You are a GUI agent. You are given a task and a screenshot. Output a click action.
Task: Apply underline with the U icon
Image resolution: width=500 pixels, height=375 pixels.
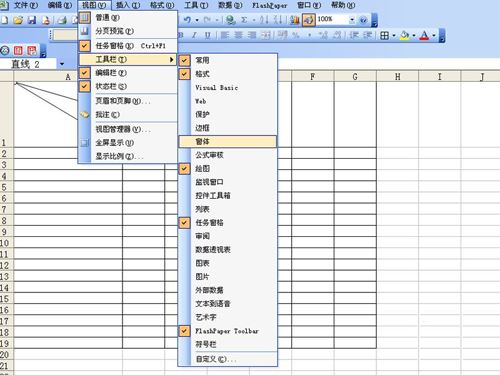tap(207, 35)
